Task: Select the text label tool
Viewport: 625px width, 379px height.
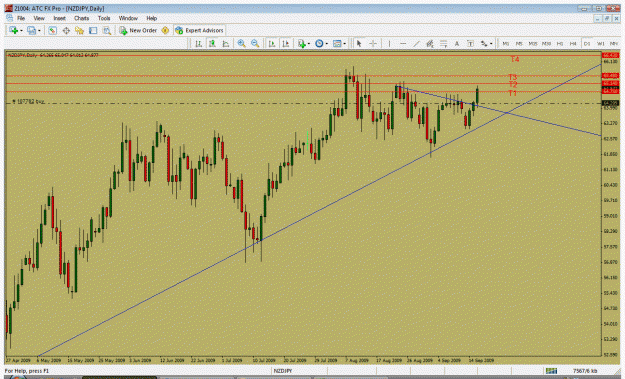Action: coord(470,43)
